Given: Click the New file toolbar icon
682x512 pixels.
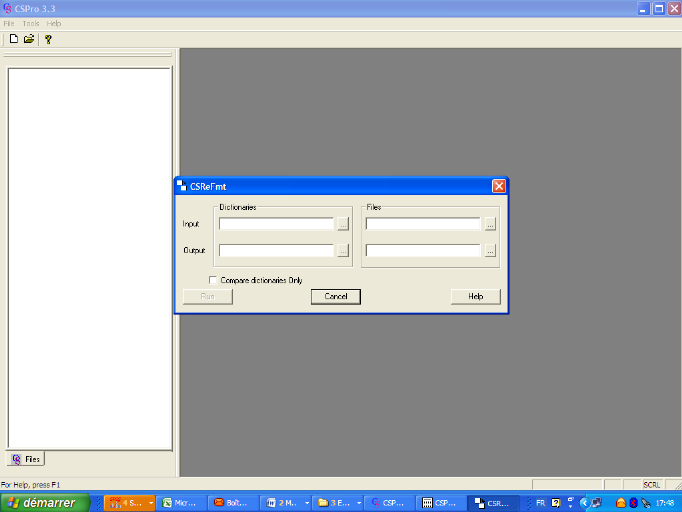Looking at the screenshot, I should (13, 39).
